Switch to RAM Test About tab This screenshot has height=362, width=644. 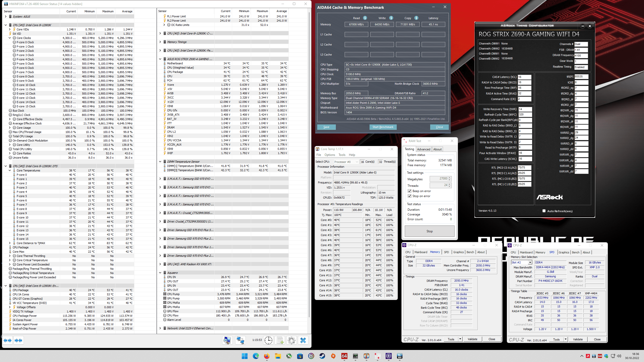click(437, 149)
